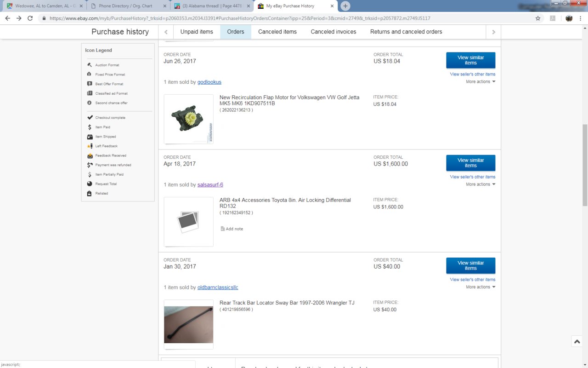Viewport: 588px width, 368px height.
Task: Click the Item Paid dollar icon
Action: pyautogui.click(x=90, y=127)
